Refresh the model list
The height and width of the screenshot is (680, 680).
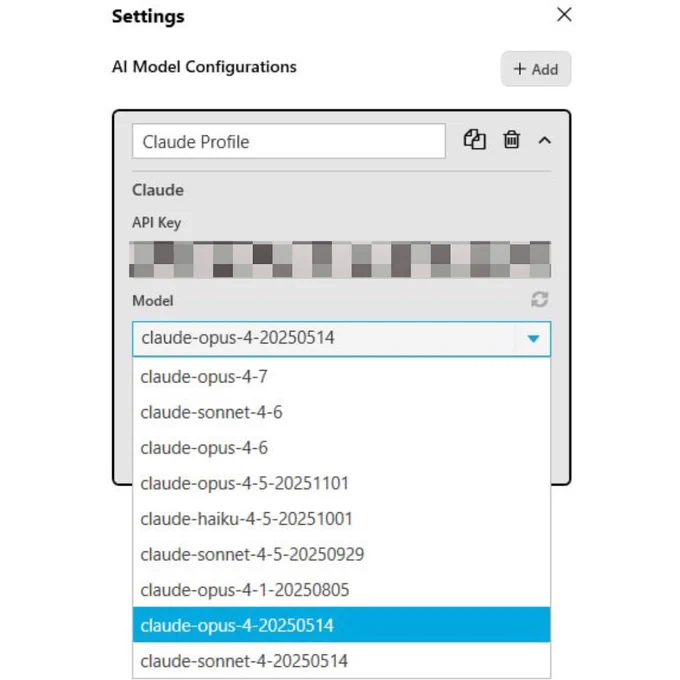(539, 299)
